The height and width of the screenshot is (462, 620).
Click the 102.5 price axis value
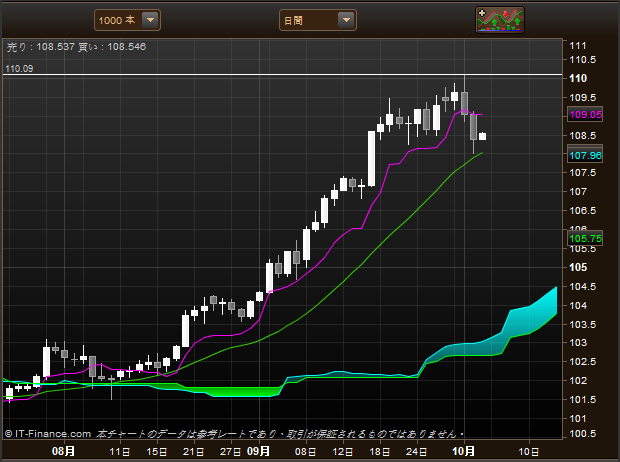click(x=582, y=362)
